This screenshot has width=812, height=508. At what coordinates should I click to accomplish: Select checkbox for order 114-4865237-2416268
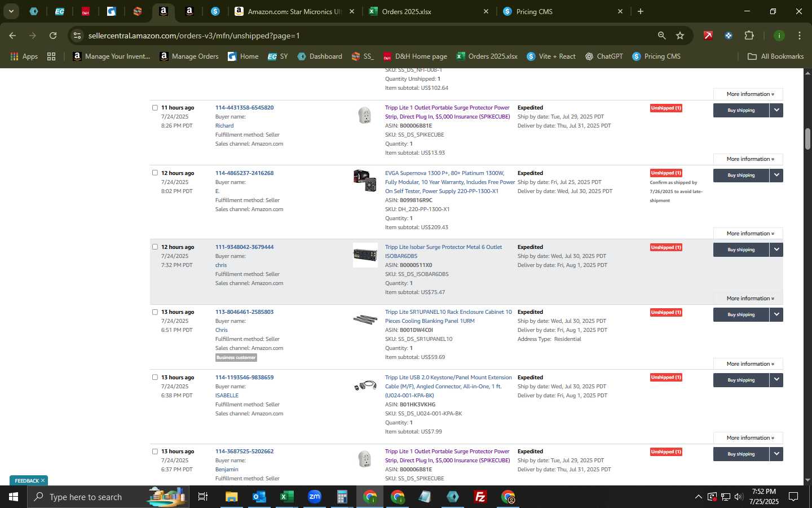coord(155,173)
